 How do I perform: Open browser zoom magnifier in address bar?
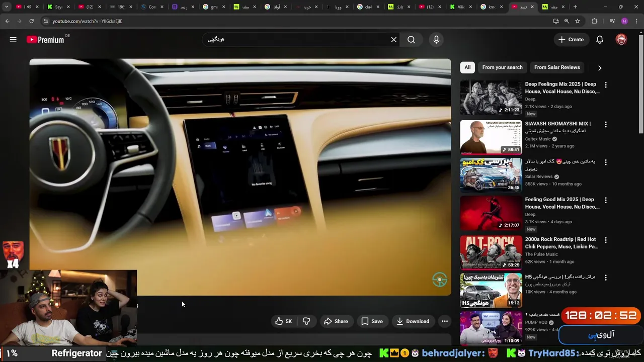[x=567, y=21]
